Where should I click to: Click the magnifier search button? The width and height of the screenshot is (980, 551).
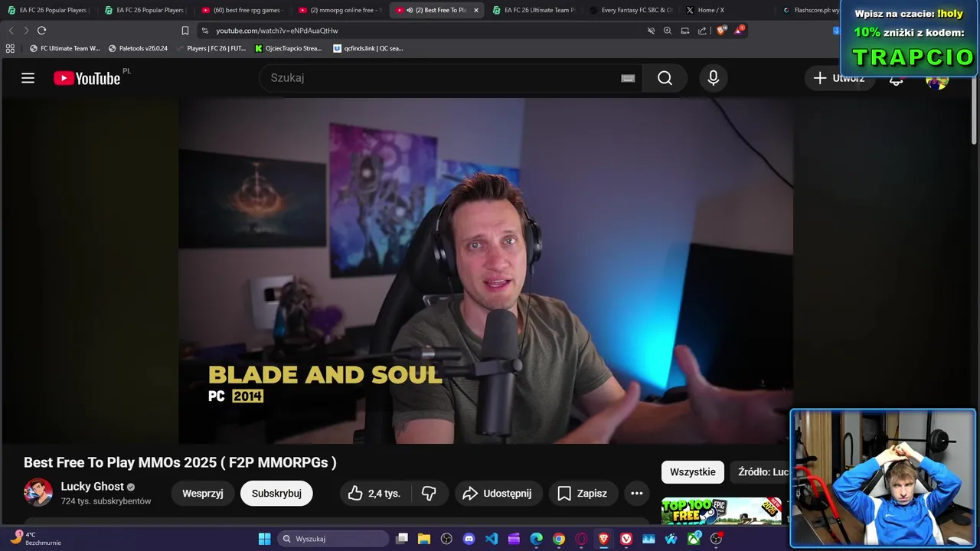point(665,78)
